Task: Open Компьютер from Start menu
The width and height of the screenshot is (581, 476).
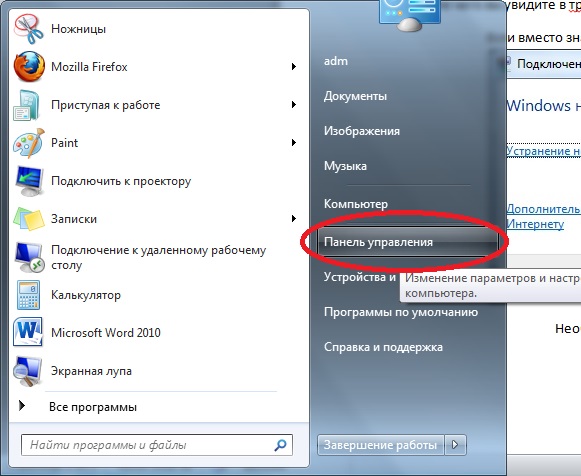Action: [x=356, y=204]
